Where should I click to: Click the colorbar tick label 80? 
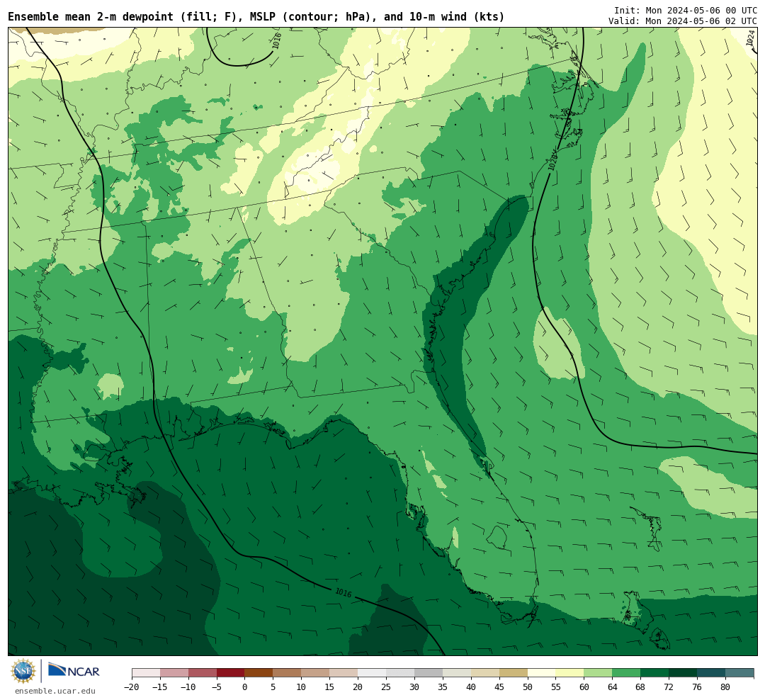[x=725, y=687]
